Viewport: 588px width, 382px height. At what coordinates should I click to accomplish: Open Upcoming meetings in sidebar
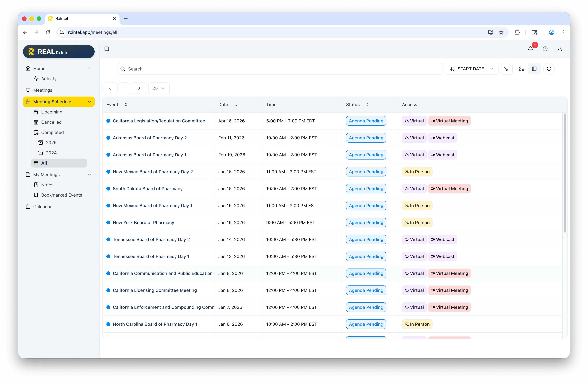coord(52,112)
